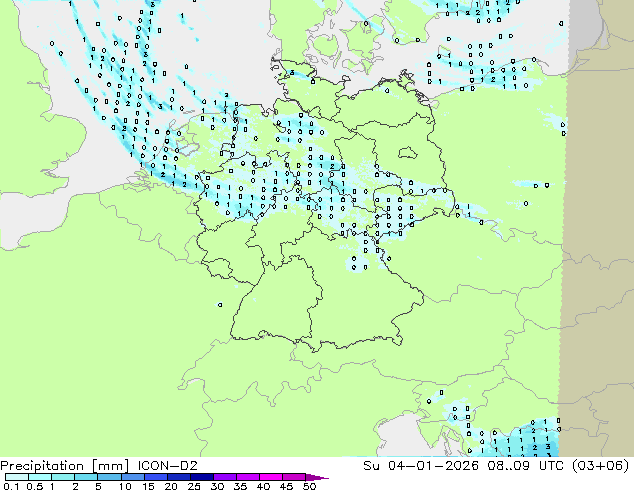The height and width of the screenshot is (490, 634).
Task: Click the '50' legend value
Action: point(309,486)
